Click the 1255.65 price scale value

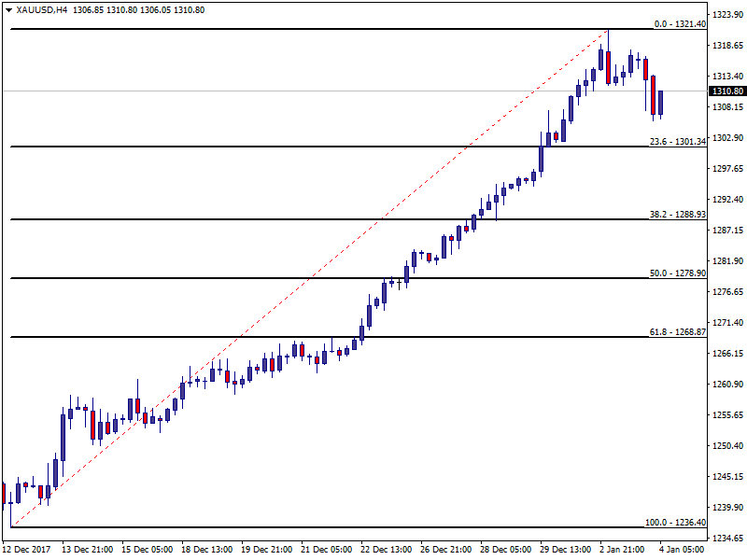point(727,415)
